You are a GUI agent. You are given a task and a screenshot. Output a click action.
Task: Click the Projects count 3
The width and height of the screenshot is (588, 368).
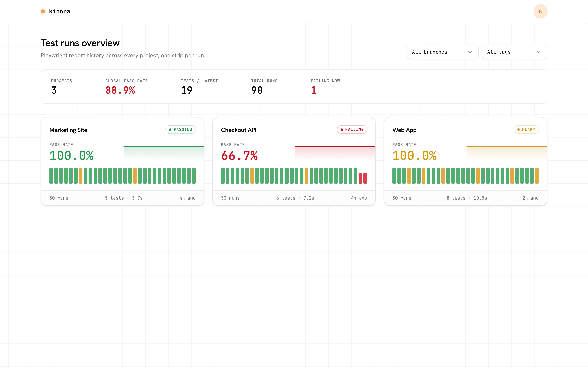tap(54, 90)
